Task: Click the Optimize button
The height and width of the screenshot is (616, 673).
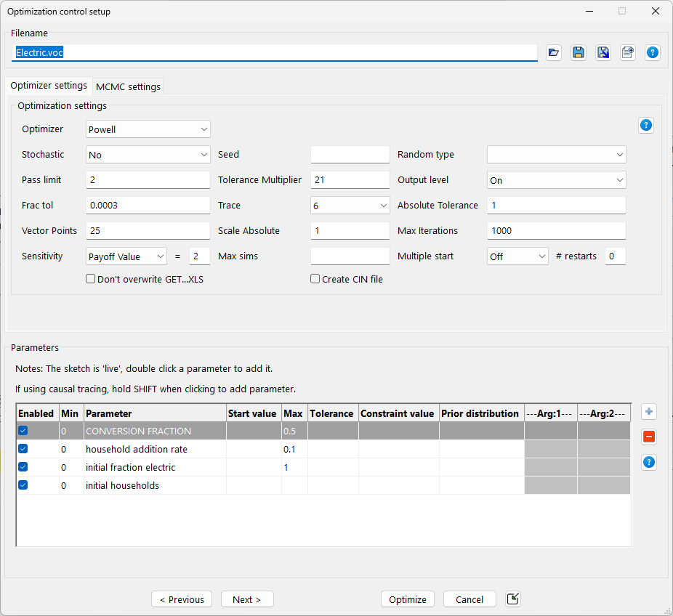Action: tap(408, 599)
